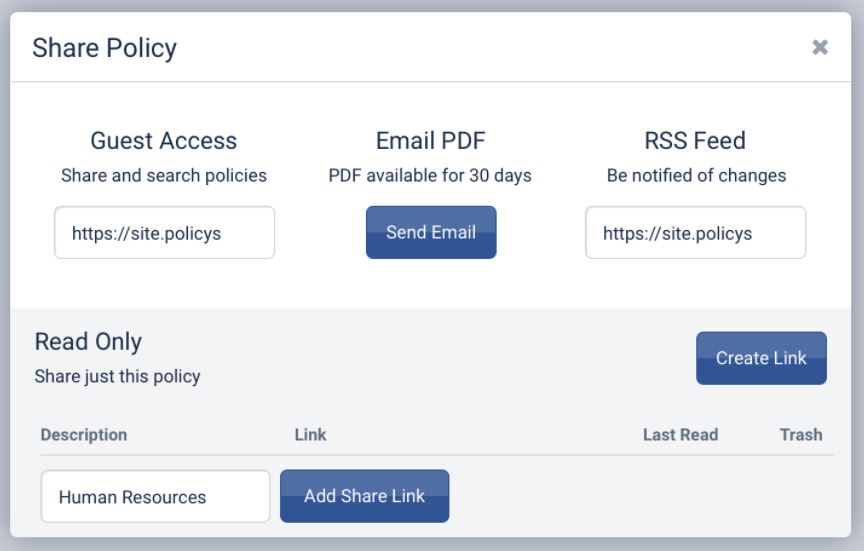Viewport: 864px width, 551px height.
Task: Click the Guest Access URL field
Action: pos(164,233)
